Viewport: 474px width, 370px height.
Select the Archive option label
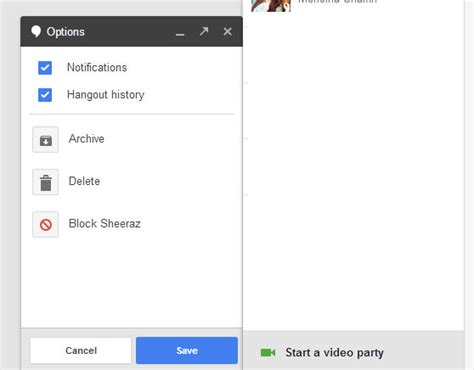coord(86,139)
